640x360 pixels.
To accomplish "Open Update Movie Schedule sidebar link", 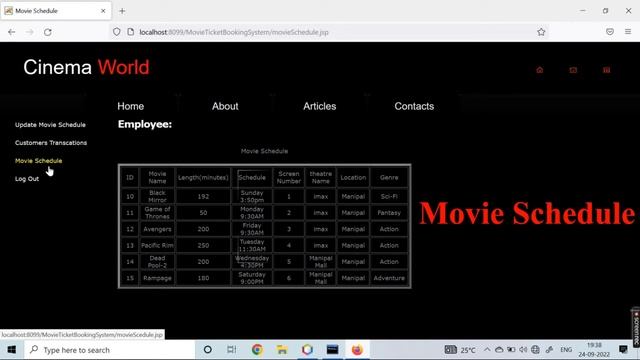I will tap(50, 125).
